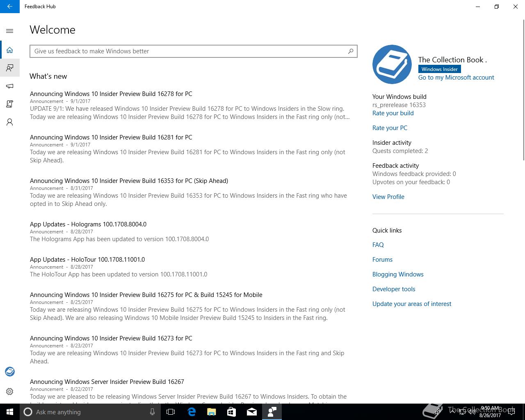Open the FAQ quick link
Viewport: 525px width, 420px height.
378,245
